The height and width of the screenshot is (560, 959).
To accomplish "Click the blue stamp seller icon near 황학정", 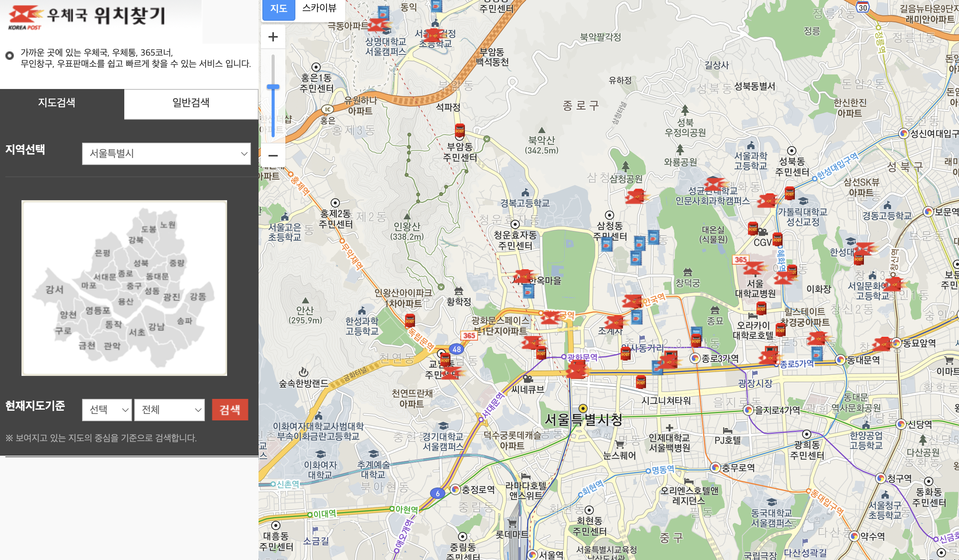I will pyautogui.click(x=529, y=292).
